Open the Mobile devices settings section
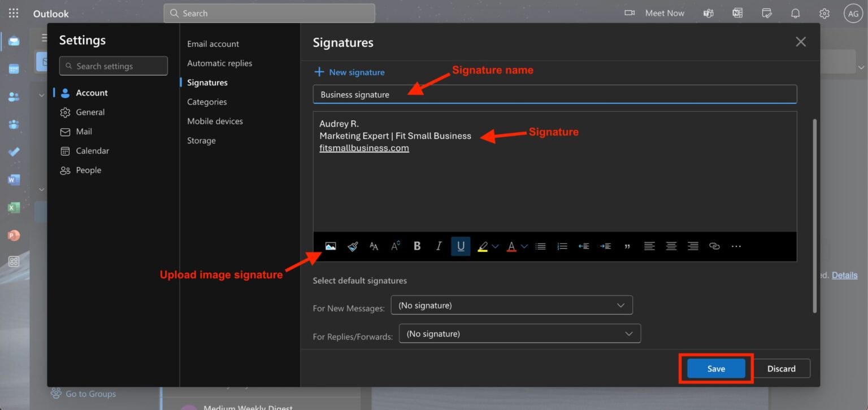Image resolution: width=868 pixels, height=410 pixels. pos(215,121)
